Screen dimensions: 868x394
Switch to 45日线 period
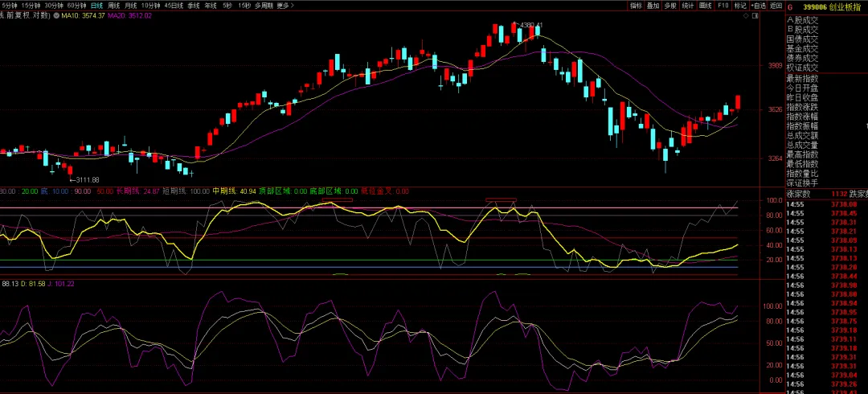tap(174, 6)
